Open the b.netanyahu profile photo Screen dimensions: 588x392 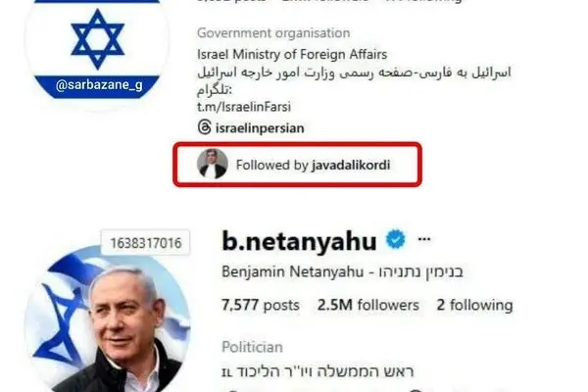point(107,318)
